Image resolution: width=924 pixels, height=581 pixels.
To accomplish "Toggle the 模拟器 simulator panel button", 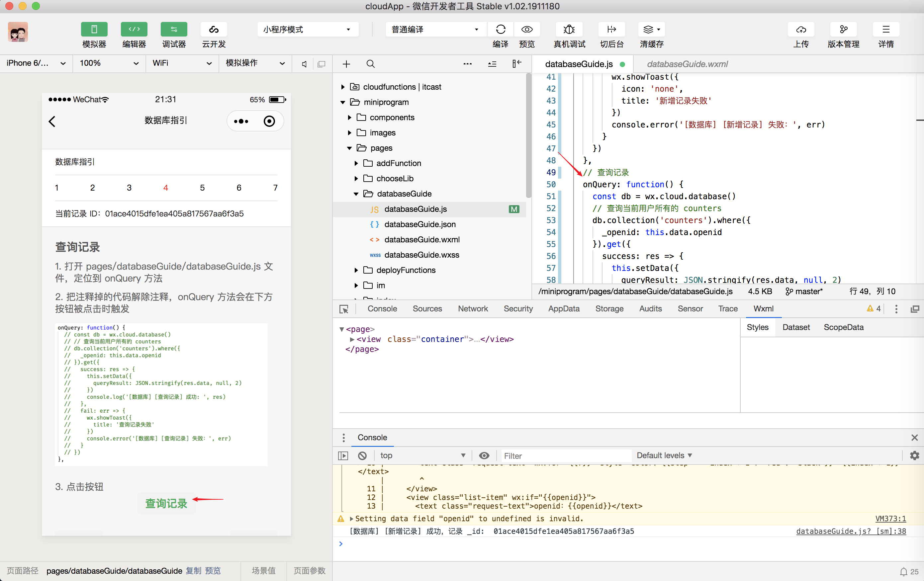I will (94, 30).
